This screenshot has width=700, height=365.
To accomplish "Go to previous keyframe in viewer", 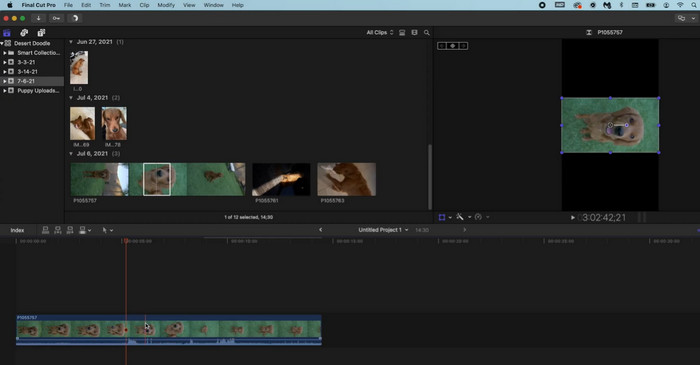I will pyautogui.click(x=442, y=46).
